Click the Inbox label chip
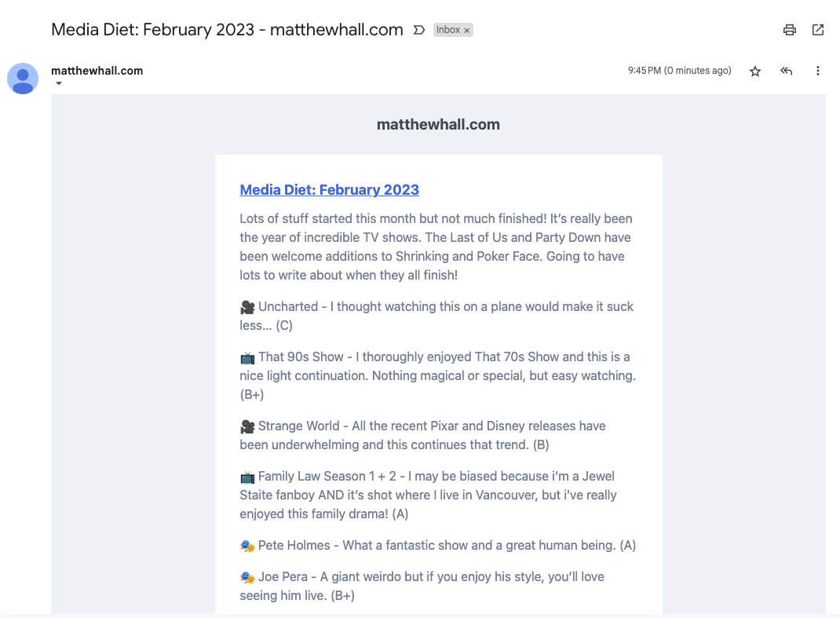 [448, 30]
